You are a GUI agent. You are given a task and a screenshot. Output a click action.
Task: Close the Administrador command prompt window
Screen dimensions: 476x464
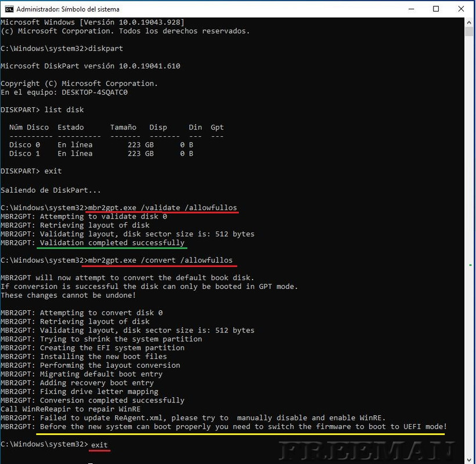tap(461, 9)
